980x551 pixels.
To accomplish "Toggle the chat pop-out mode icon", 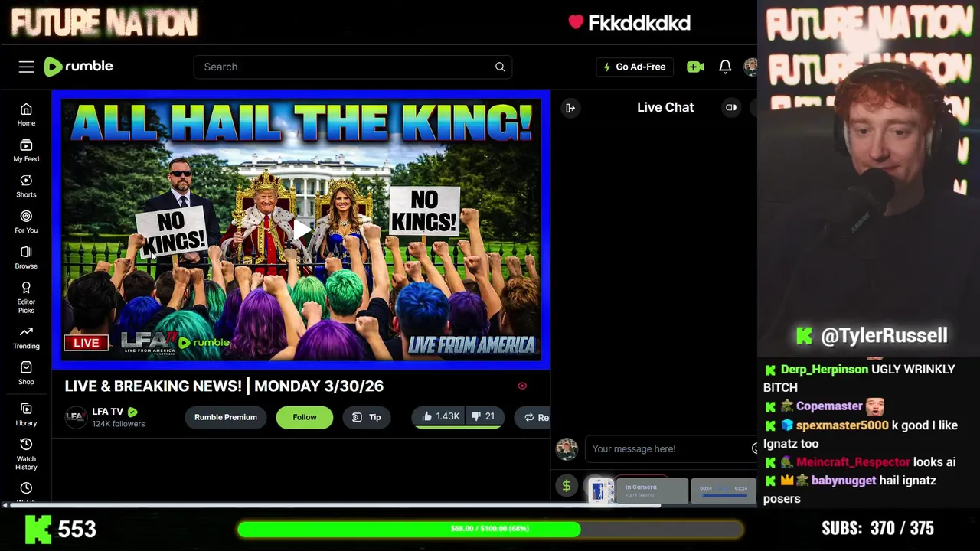I will (x=731, y=108).
